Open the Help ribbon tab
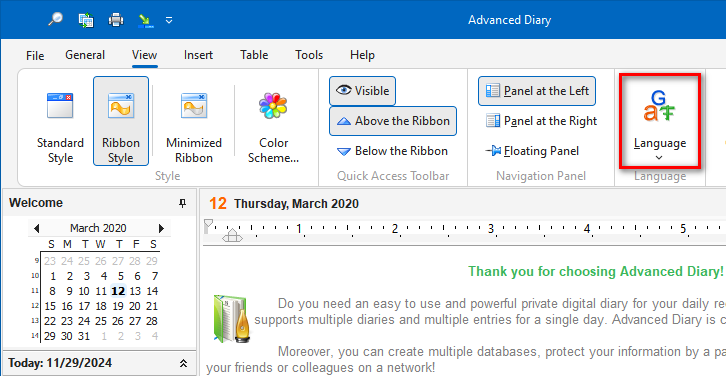Viewport: 726px width, 376px height. [x=362, y=55]
